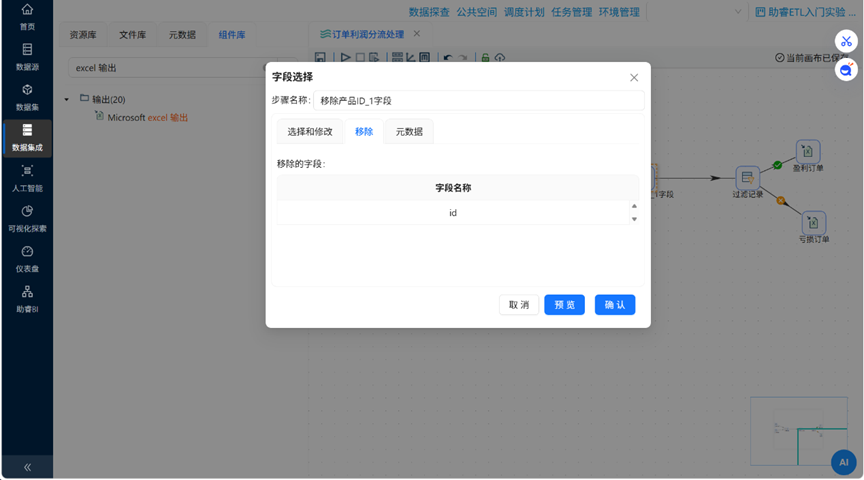Open the 组件库 tab
This screenshot has height=480, width=864.
[x=231, y=35]
